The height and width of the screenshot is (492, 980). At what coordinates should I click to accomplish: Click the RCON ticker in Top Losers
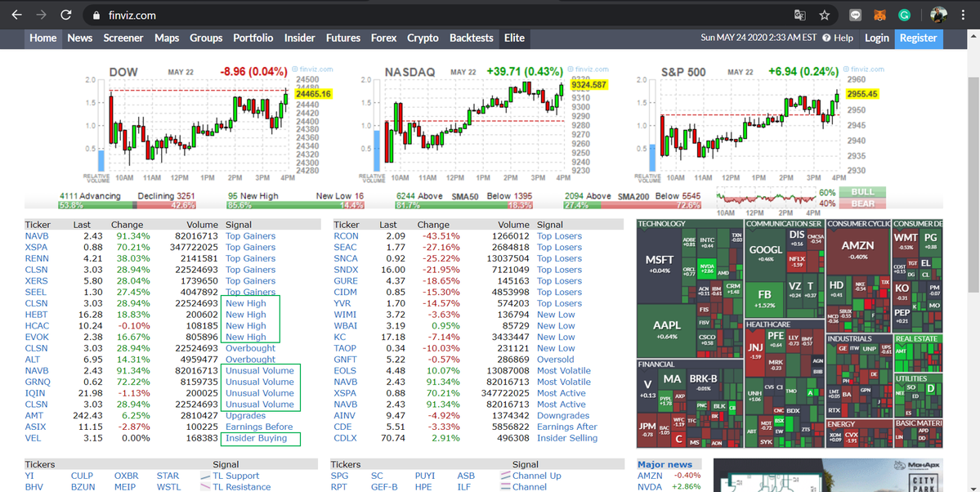346,236
